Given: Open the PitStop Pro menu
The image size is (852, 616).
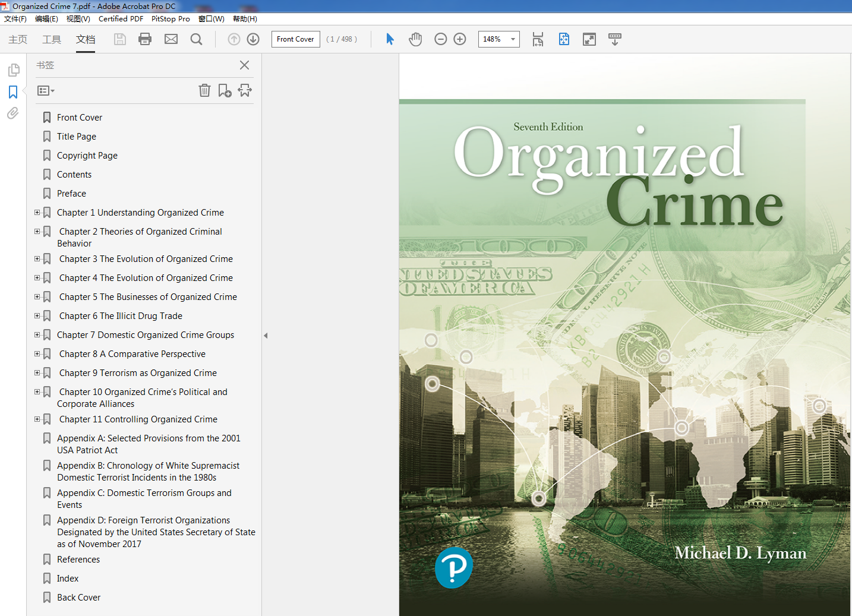Looking at the screenshot, I should click(171, 19).
